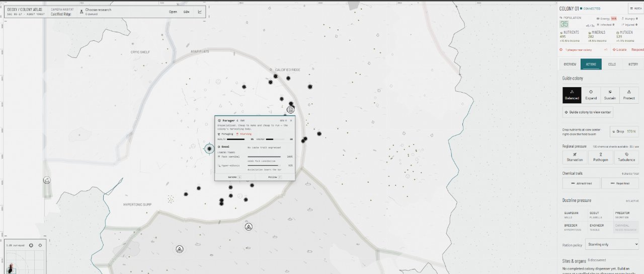Click Respond in the phage alert
Viewport: 644px width, 274px height.
(x=637, y=49)
